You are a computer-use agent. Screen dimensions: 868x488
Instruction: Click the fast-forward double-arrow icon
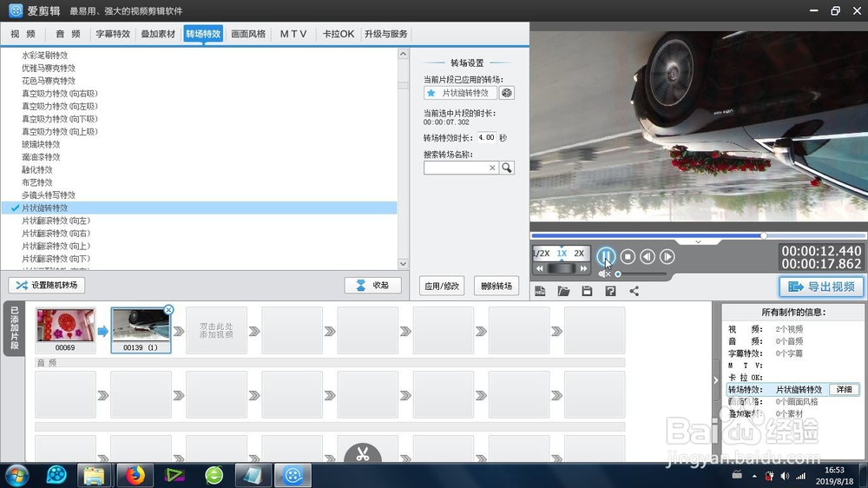point(583,268)
